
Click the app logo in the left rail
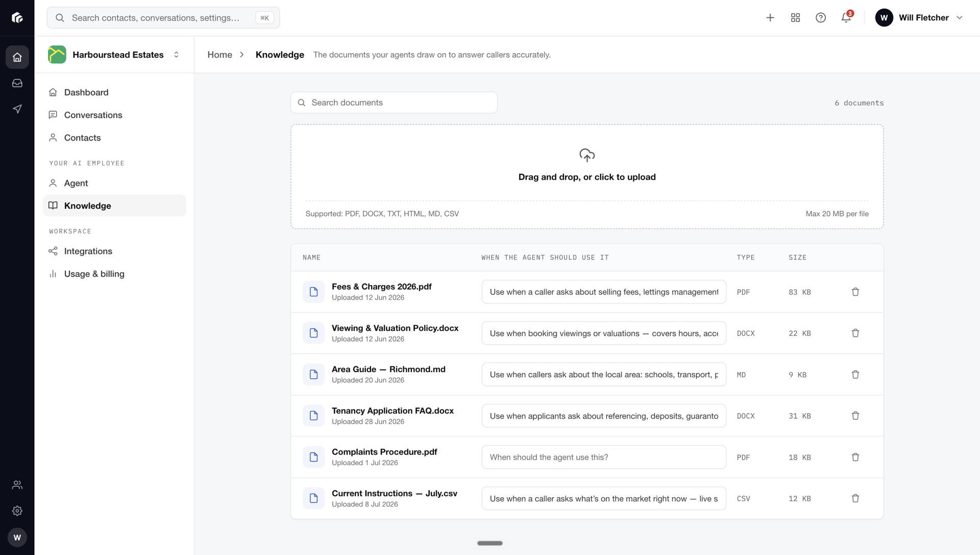point(17,18)
